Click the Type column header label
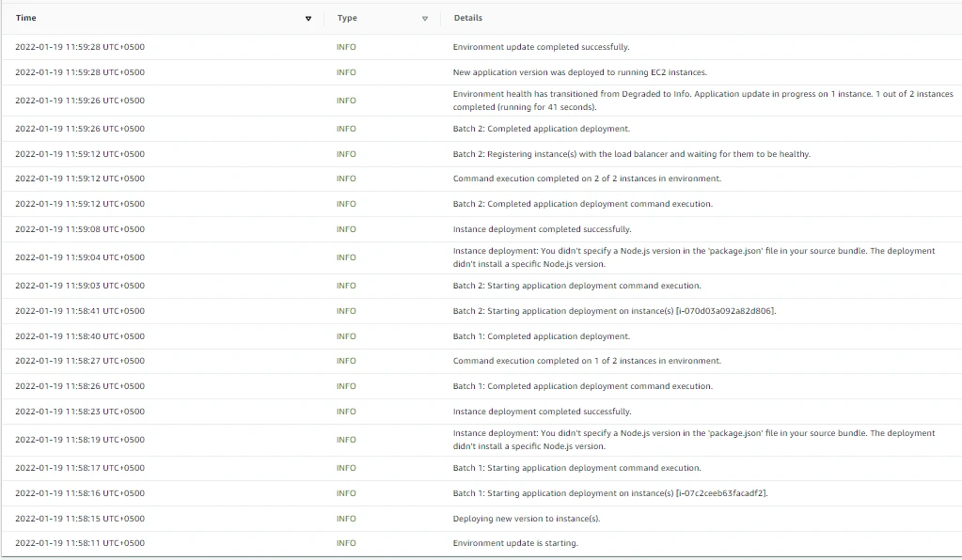The image size is (962, 560). click(x=347, y=18)
